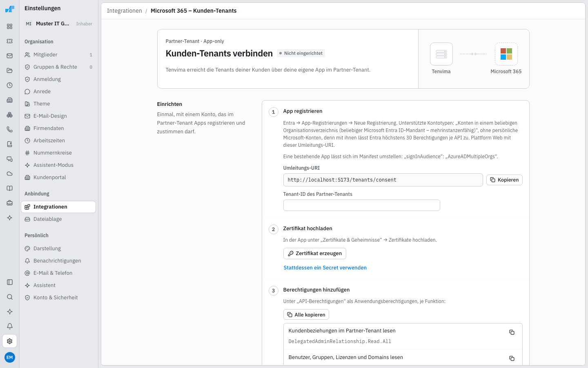Select E-Mail & Telefon in the sidebar

click(x=58, y=273)
